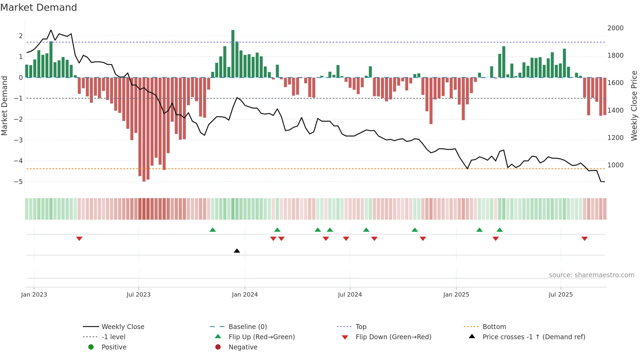Click the −3 demand axis value

pyautogui.click(x=18, y=140)
